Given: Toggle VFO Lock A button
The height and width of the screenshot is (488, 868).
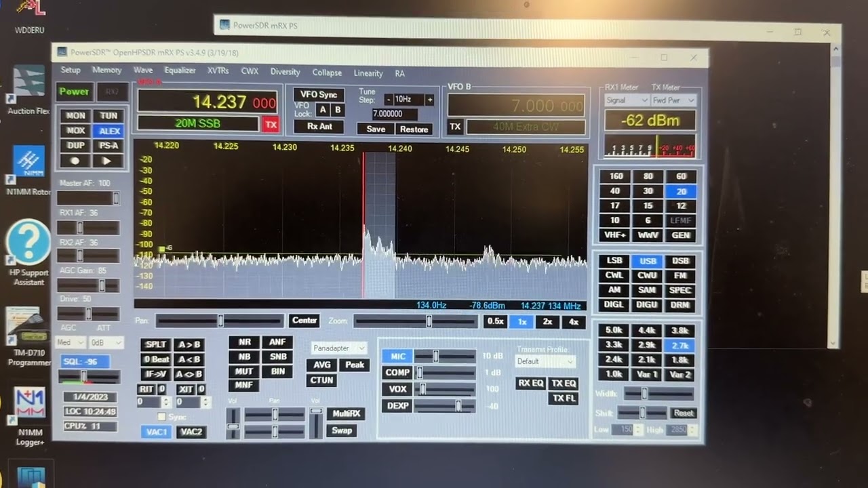Looking at the screenshot, I should [x=323, y=110].
